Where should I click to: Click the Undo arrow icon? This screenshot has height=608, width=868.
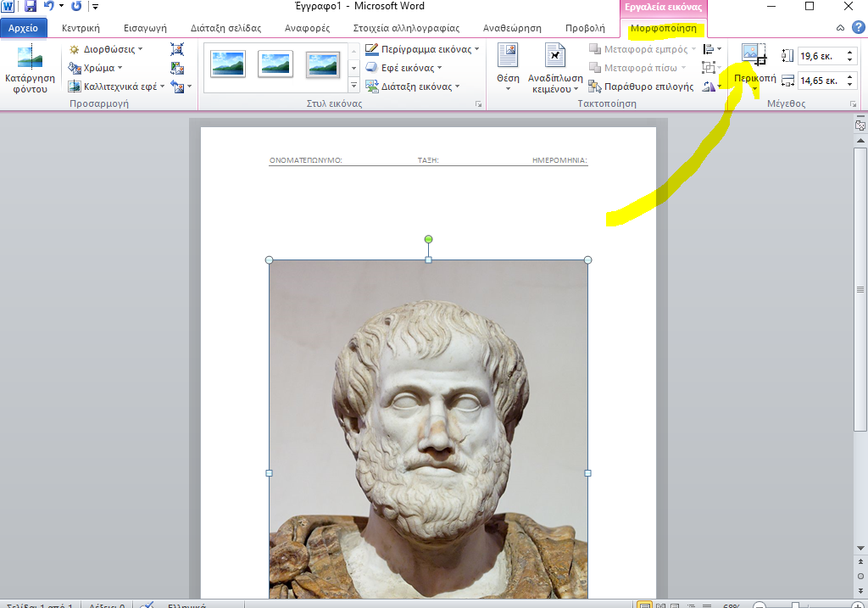[x=48, y=6]
